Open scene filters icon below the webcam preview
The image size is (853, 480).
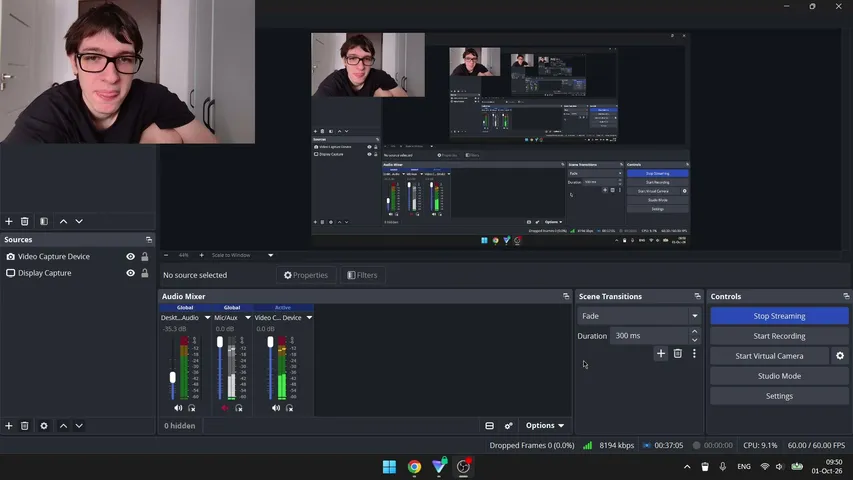tap(44, 221)
